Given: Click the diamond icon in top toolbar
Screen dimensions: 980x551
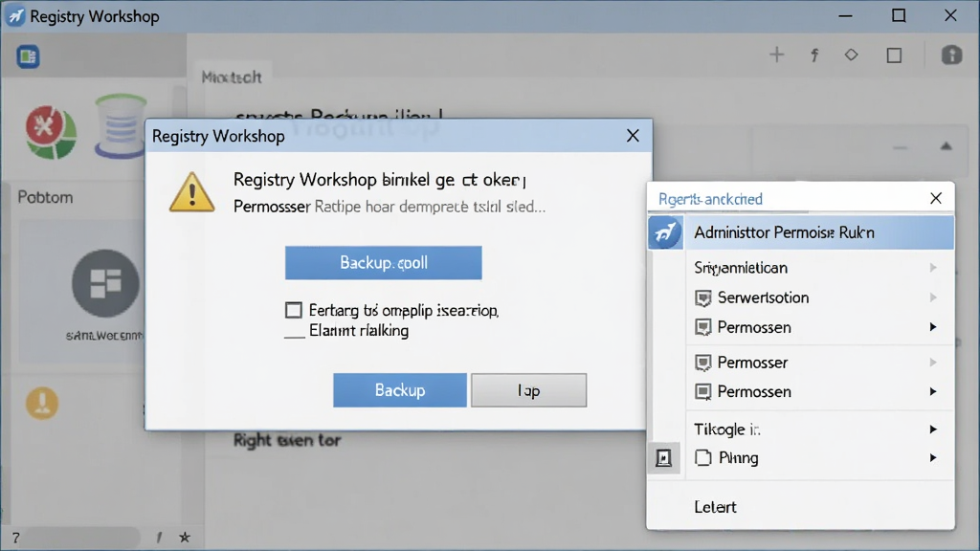Looking at the screenshot, I should point(851,55).
